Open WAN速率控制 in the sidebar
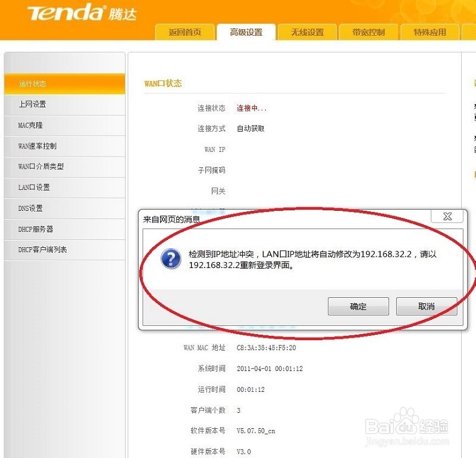Image resolution: width=476 pixels, height=458 pixels. [65, 146]
